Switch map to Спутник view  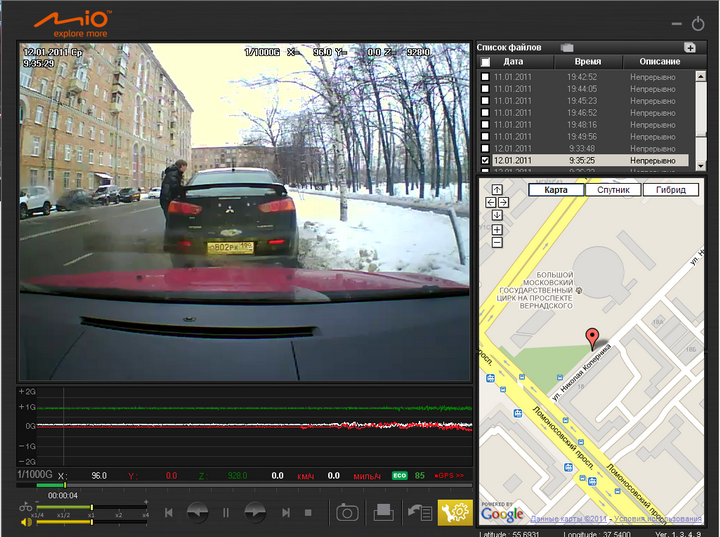[612, 190]
